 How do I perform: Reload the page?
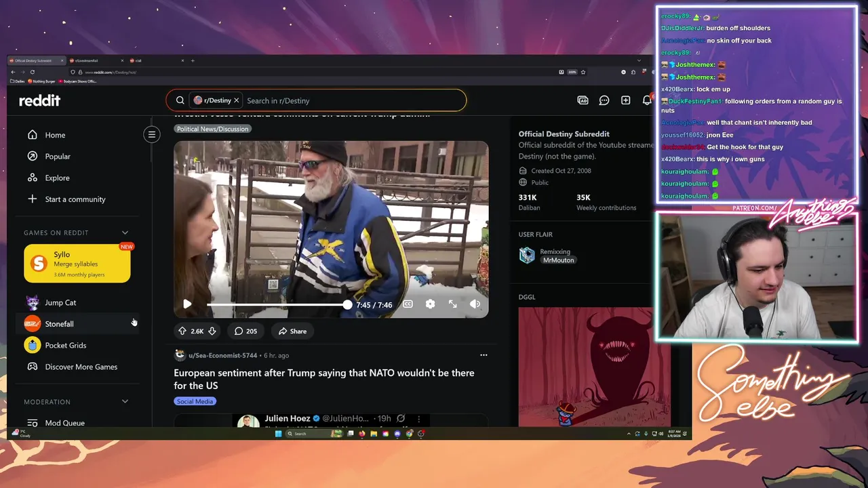[32, 72]
